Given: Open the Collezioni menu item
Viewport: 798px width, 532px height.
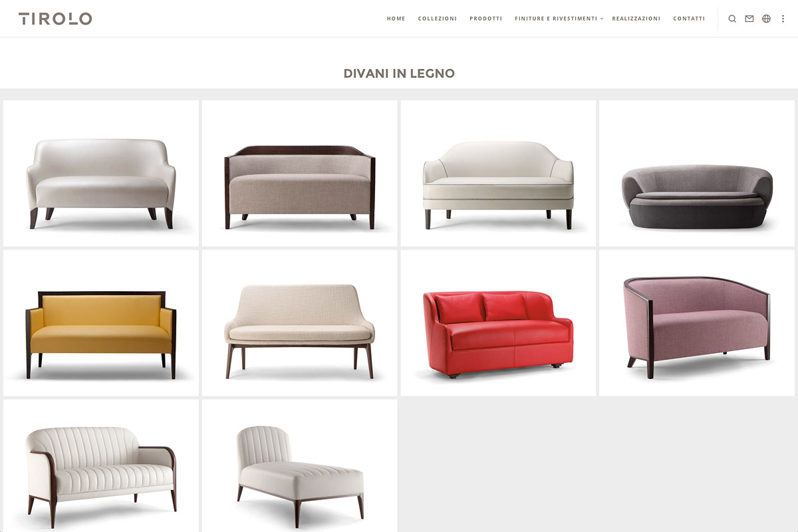Looking at the screenshot, I should [x=438, y=19].
